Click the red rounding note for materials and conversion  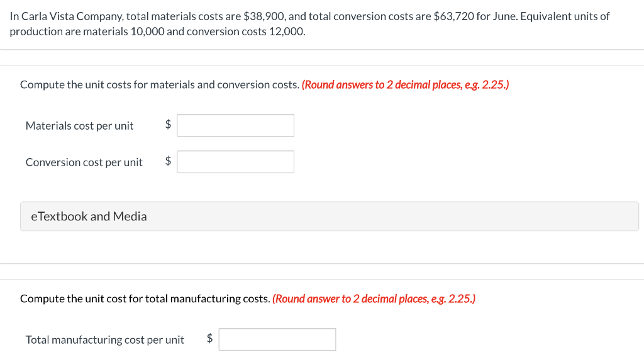pyautogui.click(x=405, y=84)
